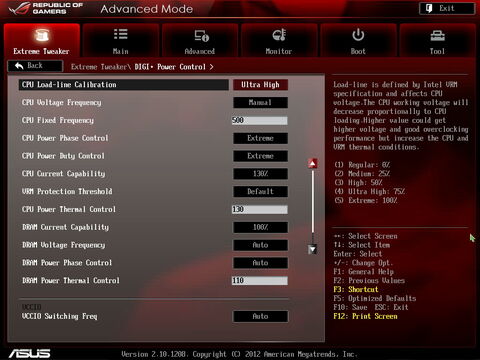Select the DRAM Current Capability label
The image size is (480, 360).
point(66,227)
